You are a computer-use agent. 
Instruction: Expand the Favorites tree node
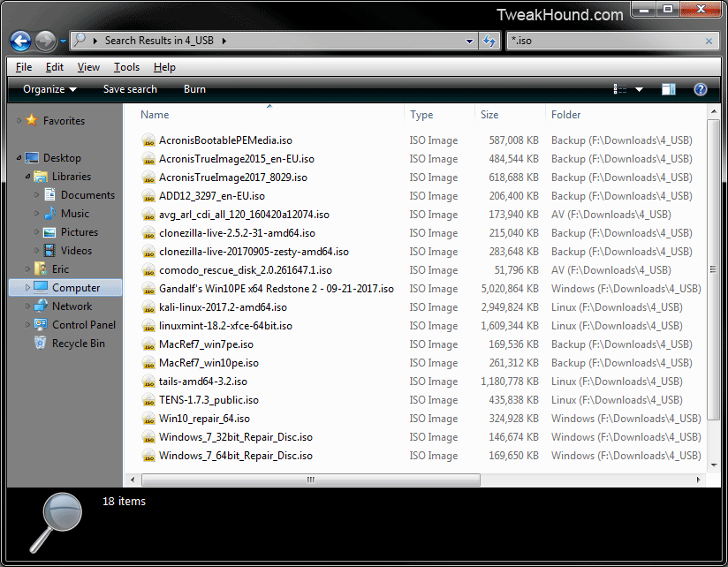(x=19, y=121)
